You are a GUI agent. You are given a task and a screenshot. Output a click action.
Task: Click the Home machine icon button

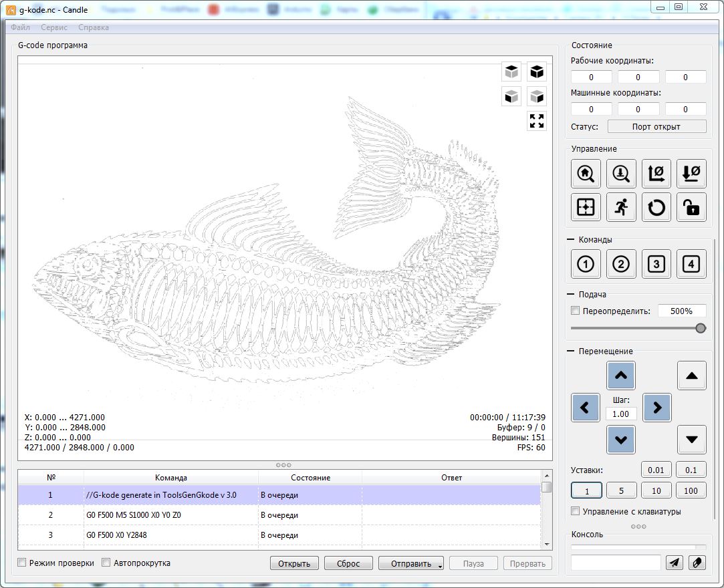[586, 174]
